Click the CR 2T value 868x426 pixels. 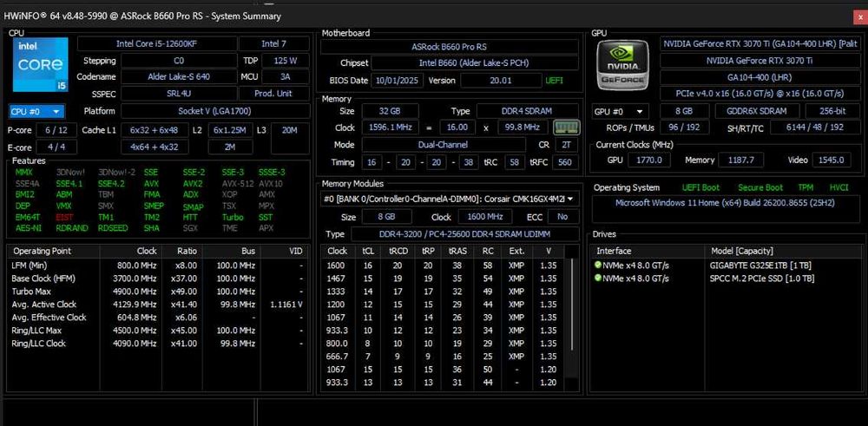point(566,145)
